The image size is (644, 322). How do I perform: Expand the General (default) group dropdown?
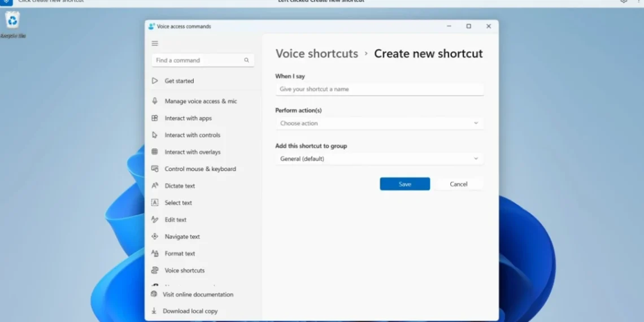point(380,159)
